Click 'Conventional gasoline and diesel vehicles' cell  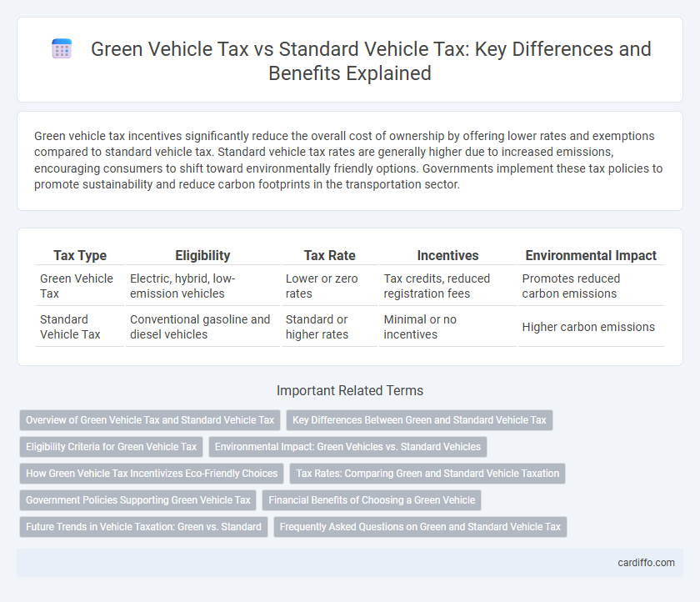(202, 327)
